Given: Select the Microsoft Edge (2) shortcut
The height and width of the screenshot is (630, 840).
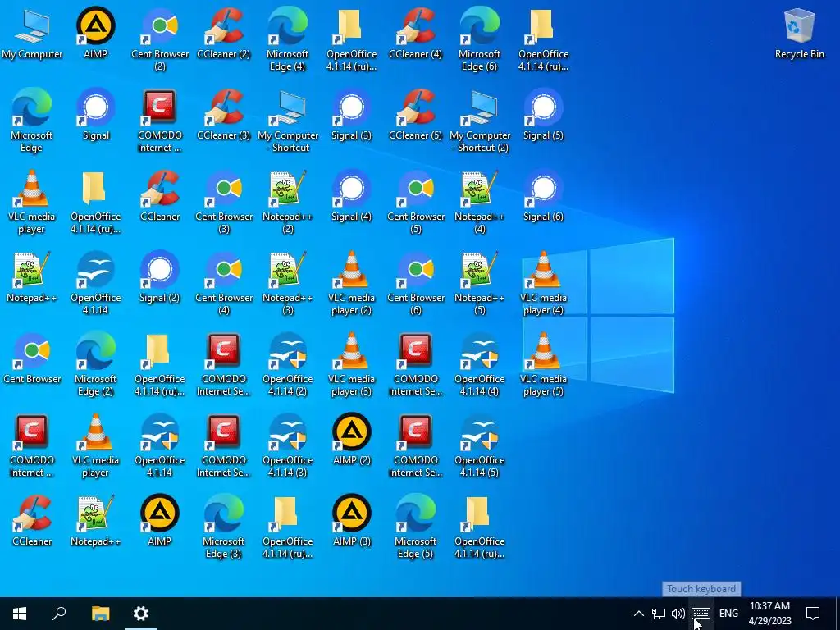Looking at the screenshot, I should [x=95, y=365].
